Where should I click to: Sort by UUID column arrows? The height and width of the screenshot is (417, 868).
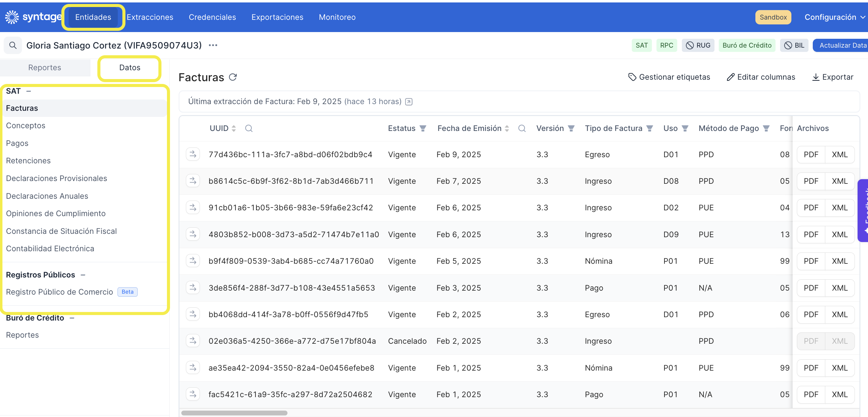[233, 128]
